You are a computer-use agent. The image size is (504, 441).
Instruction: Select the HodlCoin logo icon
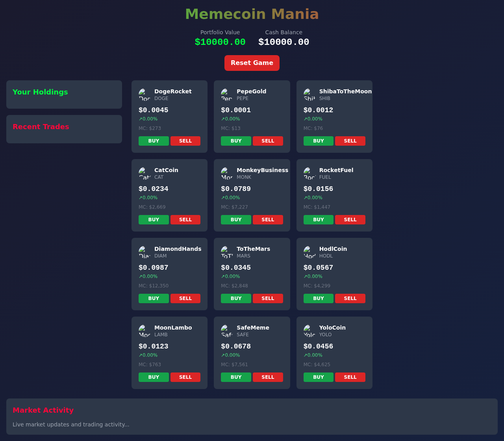(309, 252)
